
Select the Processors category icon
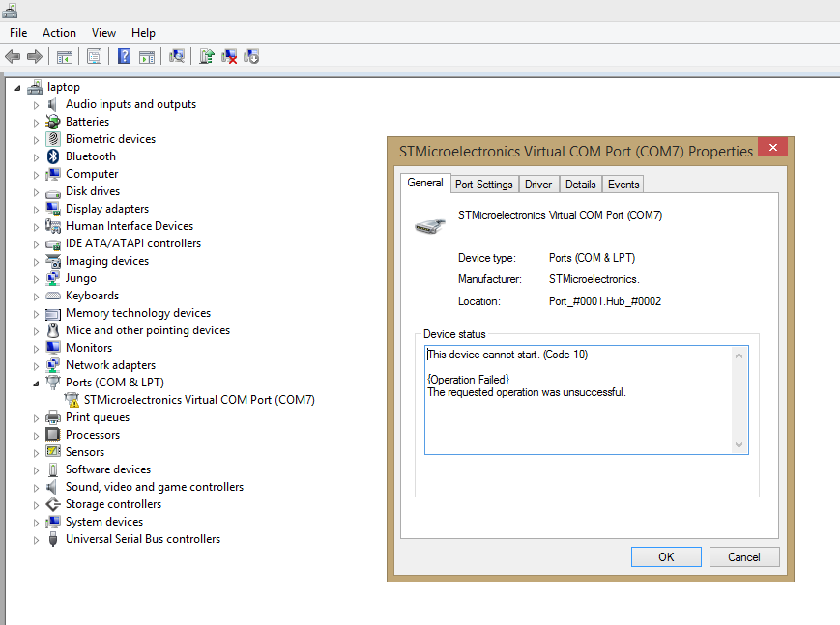(53, 435)
